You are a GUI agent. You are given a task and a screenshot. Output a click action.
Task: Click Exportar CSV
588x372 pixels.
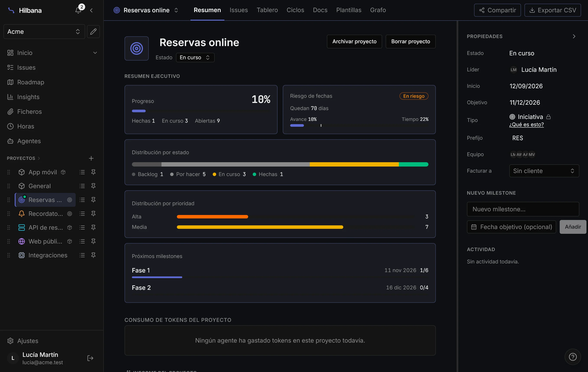coord(553,10)
